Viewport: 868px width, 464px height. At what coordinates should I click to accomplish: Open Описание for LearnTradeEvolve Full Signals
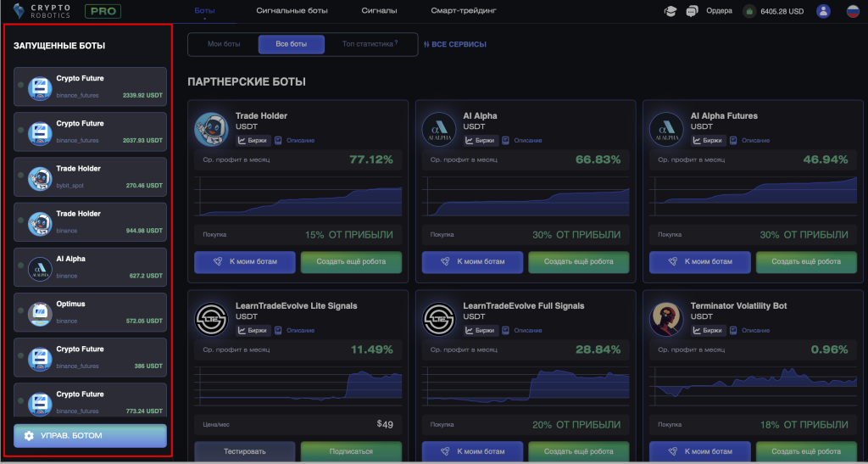tap(522, 331)
